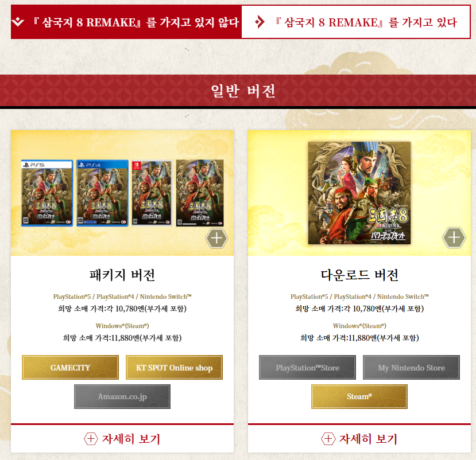Viewport: 476px width, 460px height.
Task: Open the KT SPOT Online shop button
Action: [x=174, y=368]
